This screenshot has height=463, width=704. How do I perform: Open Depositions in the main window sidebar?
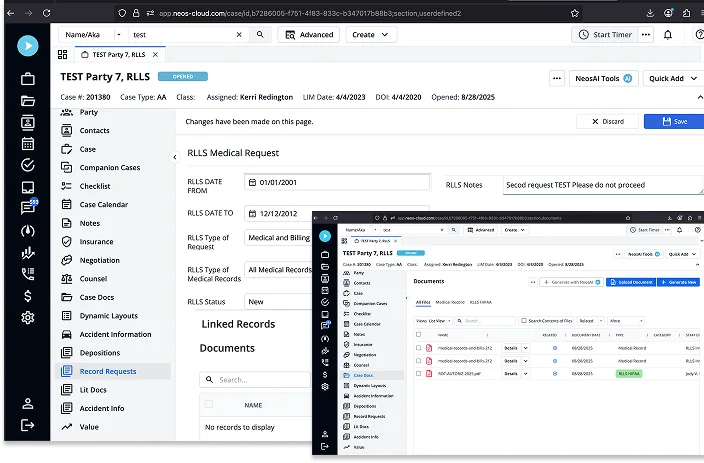113,353
